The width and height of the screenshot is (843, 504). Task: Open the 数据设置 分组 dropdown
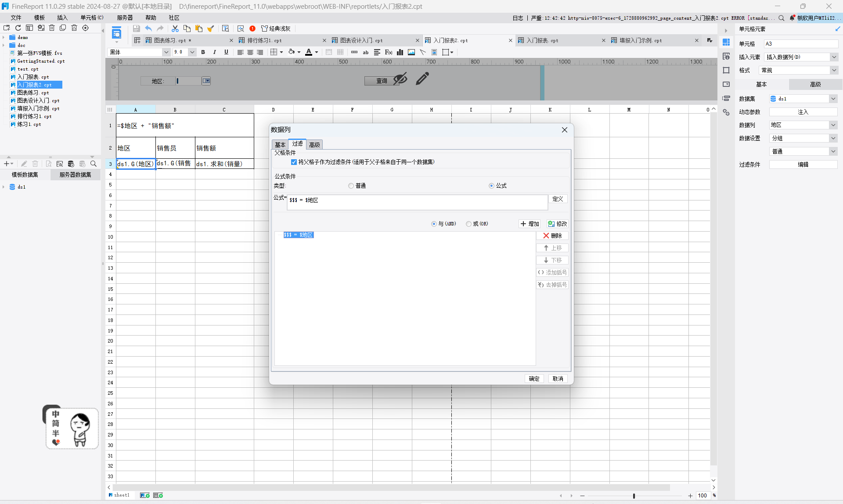coord(833,138)
